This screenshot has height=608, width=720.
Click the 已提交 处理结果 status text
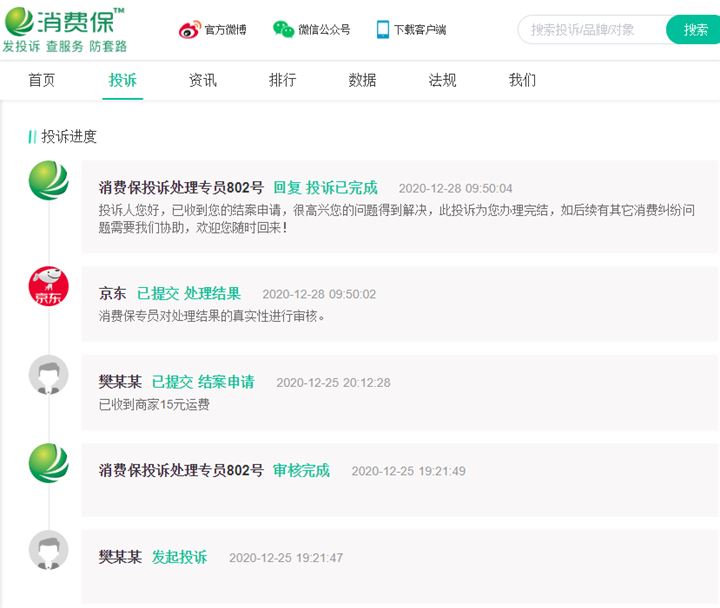(x=189, y=293)
